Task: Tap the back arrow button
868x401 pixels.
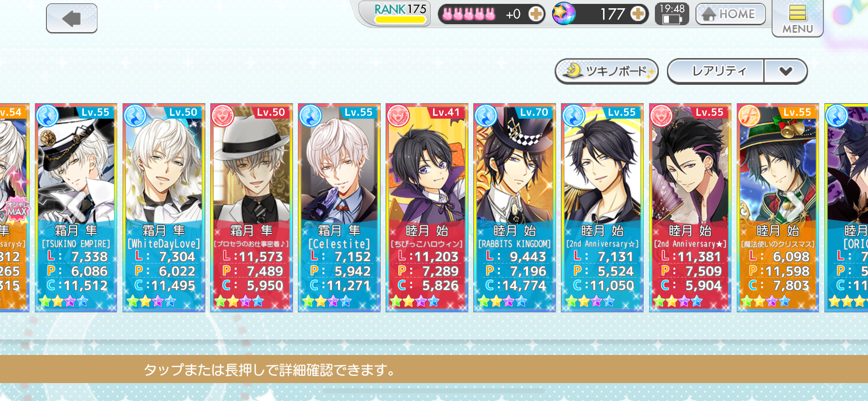Action: pyautogui.click(x=72, y=18)
